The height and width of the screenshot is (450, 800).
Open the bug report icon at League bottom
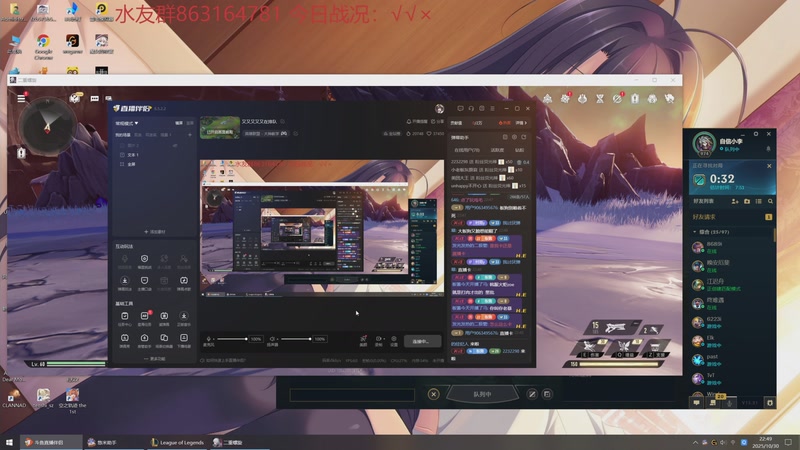coord(769,403)
